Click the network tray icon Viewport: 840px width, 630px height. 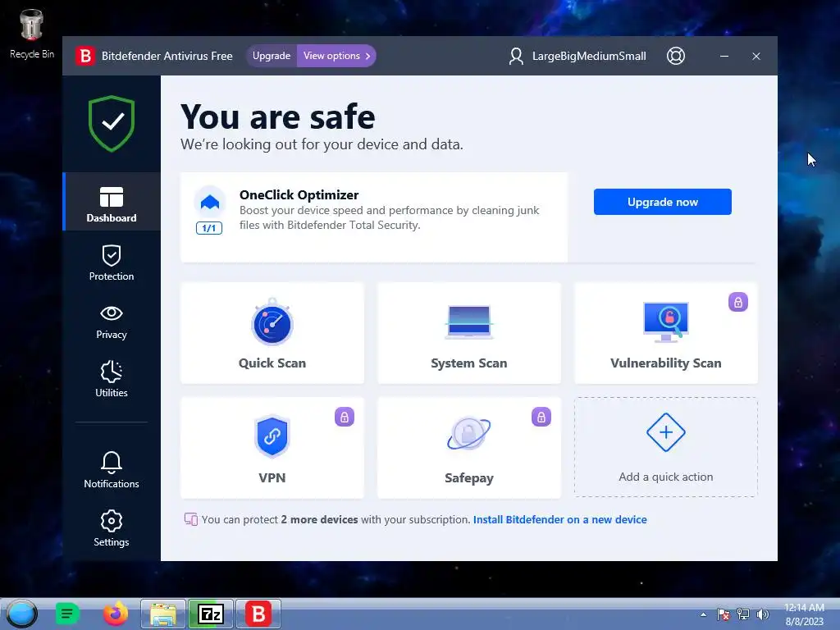click(x=742, y=614)
